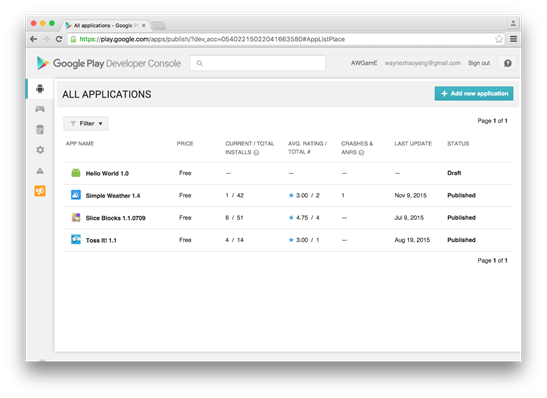Open Chrome hamburger menu
547x398 pixels.
click(x=514, y=39)
